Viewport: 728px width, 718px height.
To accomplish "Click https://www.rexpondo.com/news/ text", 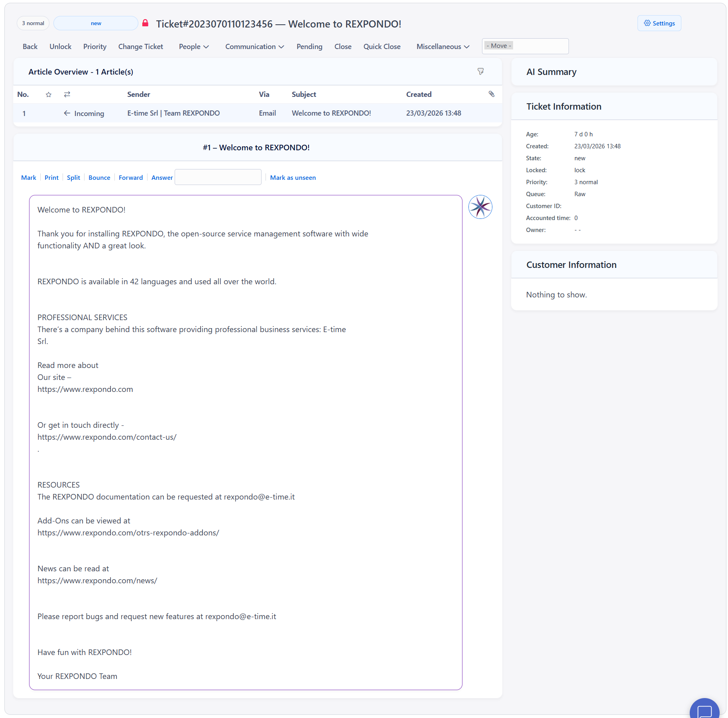I will (97, 581).
